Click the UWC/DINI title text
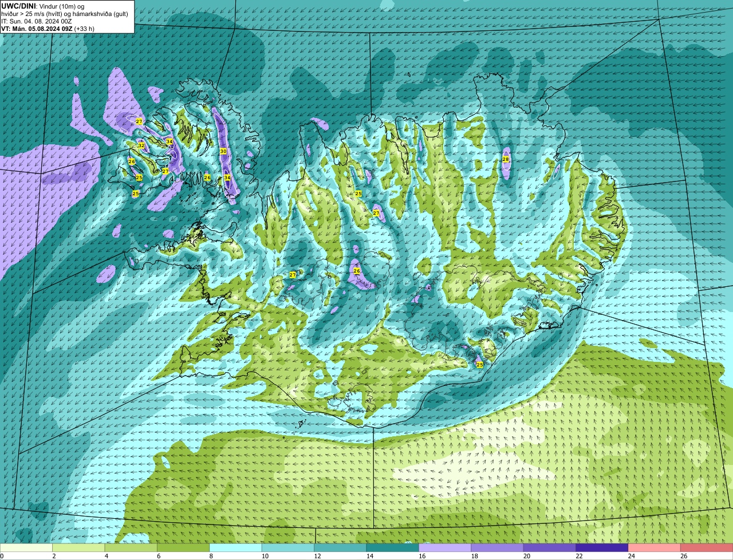 [x=19, y=6]
